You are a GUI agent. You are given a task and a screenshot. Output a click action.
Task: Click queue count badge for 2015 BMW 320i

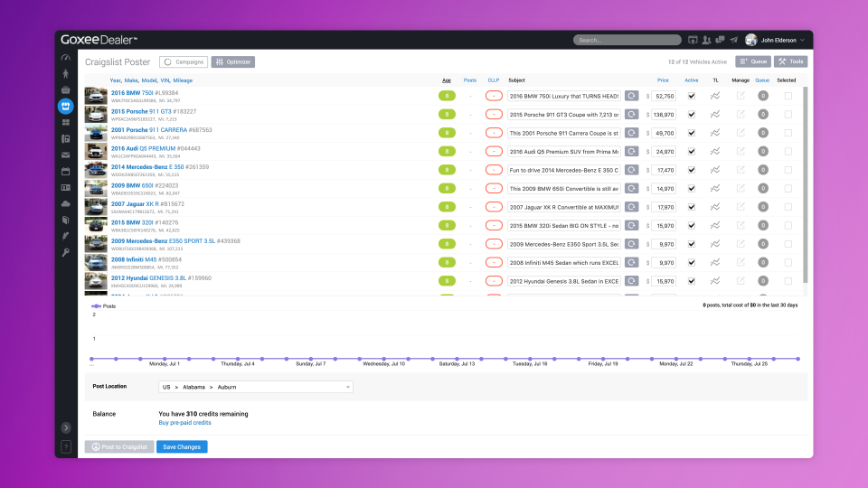tap(763, 225)
